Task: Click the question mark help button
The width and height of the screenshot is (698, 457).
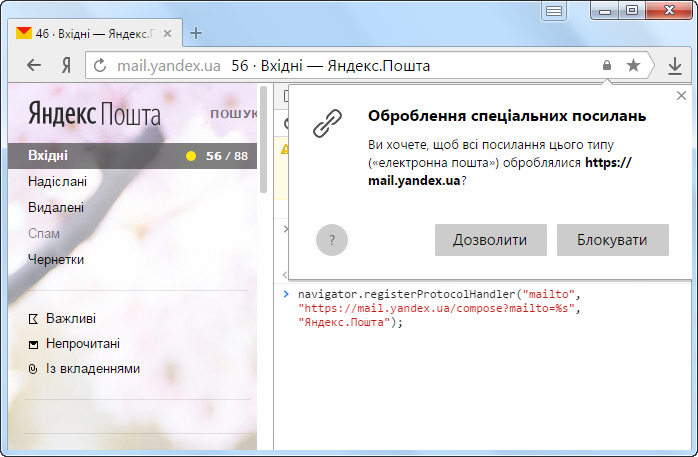Action: coord(332,240)
